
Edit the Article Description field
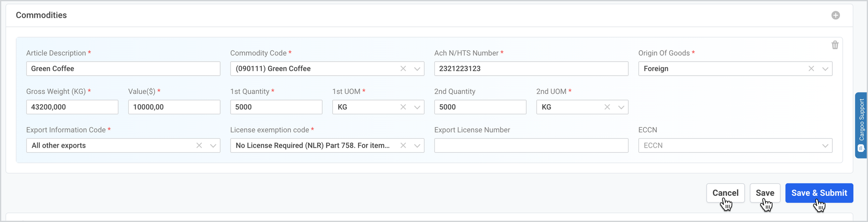pos(123,68)
